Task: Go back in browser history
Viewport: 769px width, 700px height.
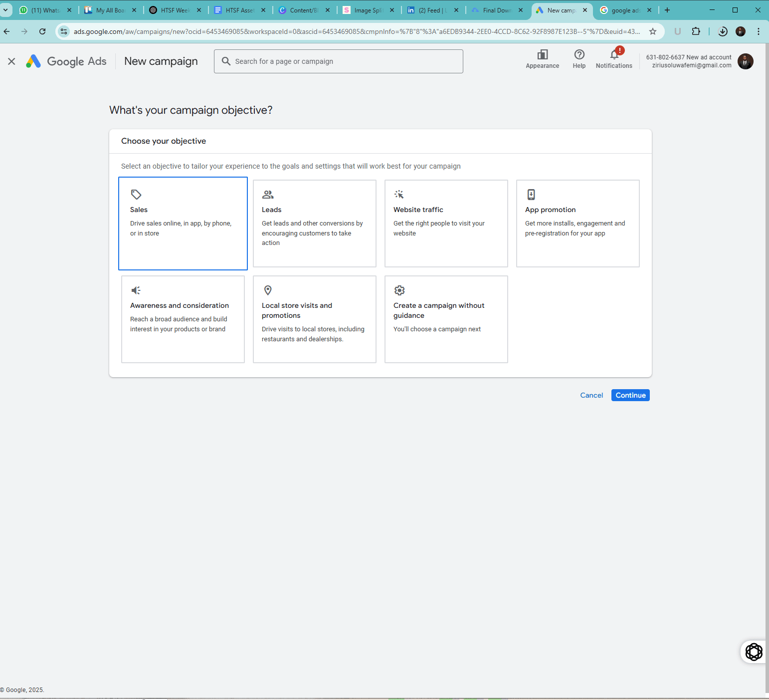Action: [x=6, y=31]
